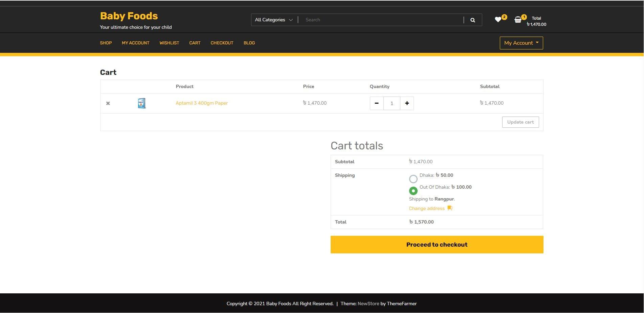Go to the CHECKOUT page
This screenshot has height=313, width=644.
tap(222, 43)
